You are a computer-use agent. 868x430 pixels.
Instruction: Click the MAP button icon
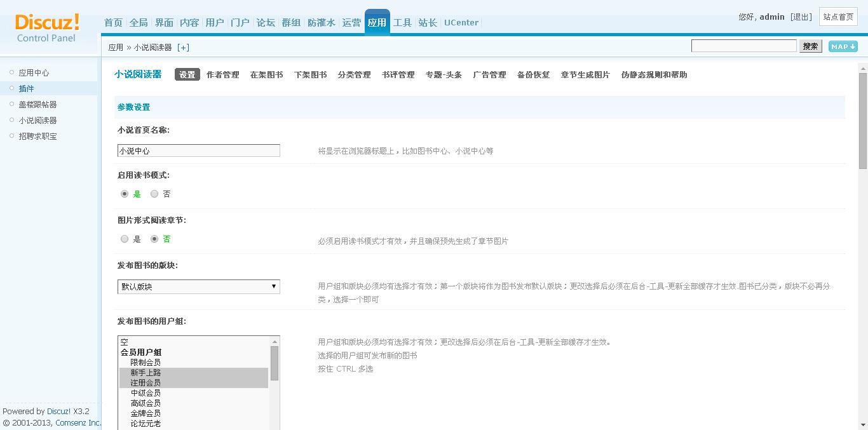843,46
